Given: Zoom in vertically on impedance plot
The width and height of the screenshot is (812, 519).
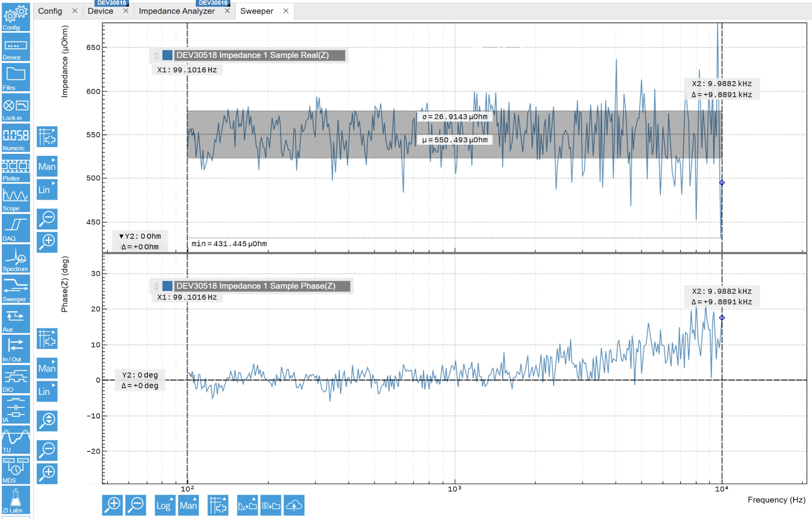Looking at the screenshot, I should click(x=47, y=242).
